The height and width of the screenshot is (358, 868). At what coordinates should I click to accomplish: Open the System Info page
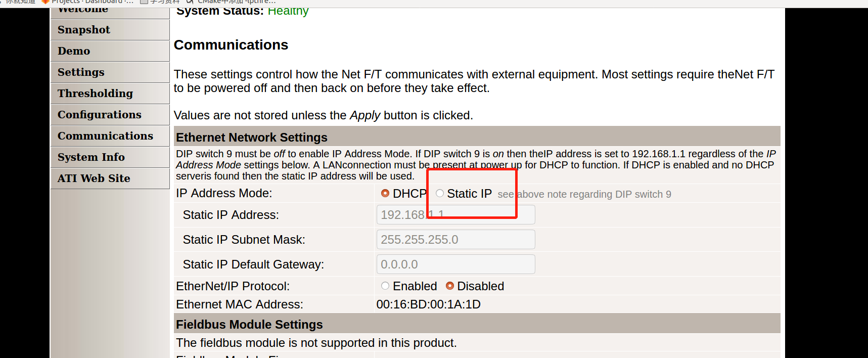(x=91, y=157)
